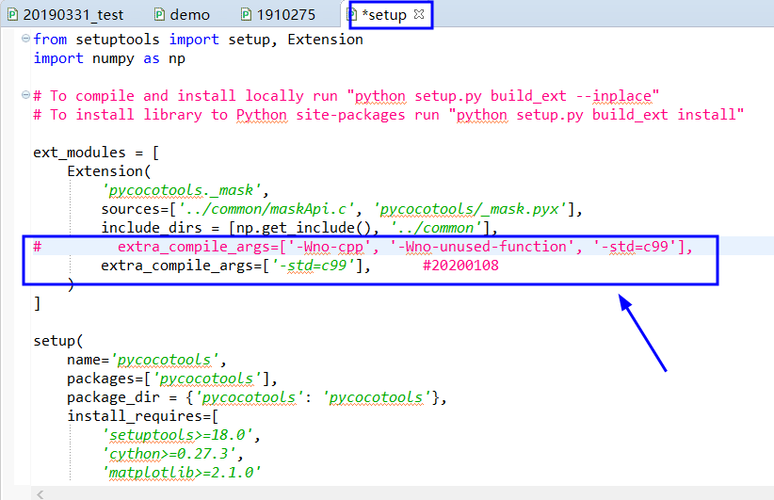Click the 'include_dirs' line
The image size is (774, 500).
click(300, 228)
